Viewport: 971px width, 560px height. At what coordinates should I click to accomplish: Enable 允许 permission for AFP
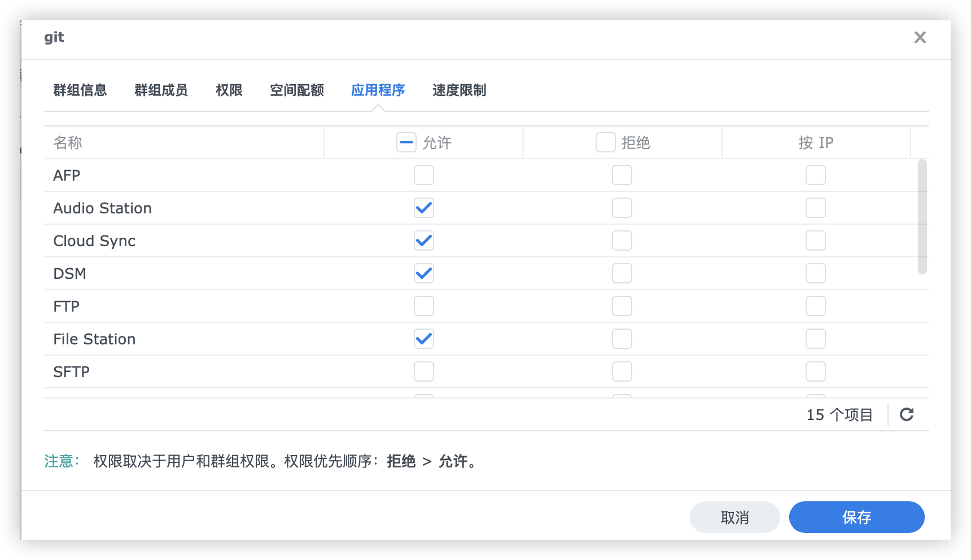[x=423, y=175]
